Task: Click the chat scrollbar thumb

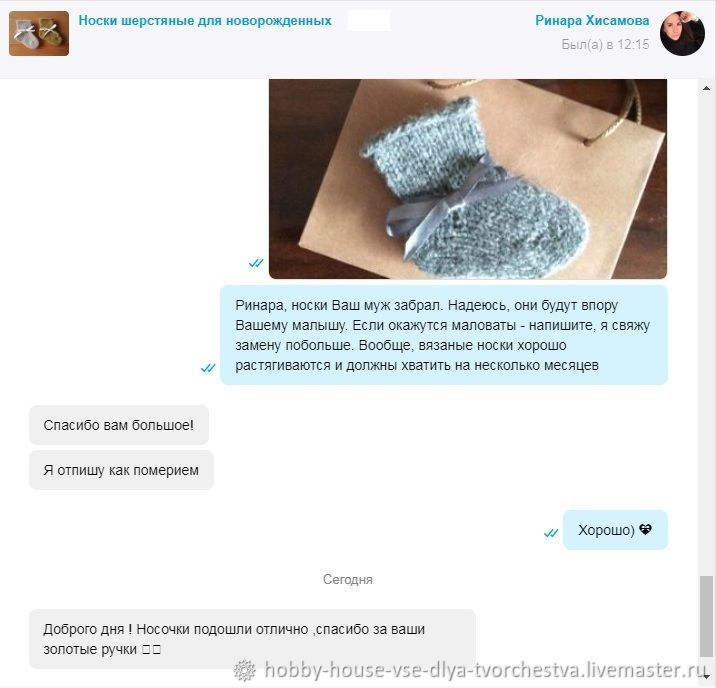Action: [706, 617]
